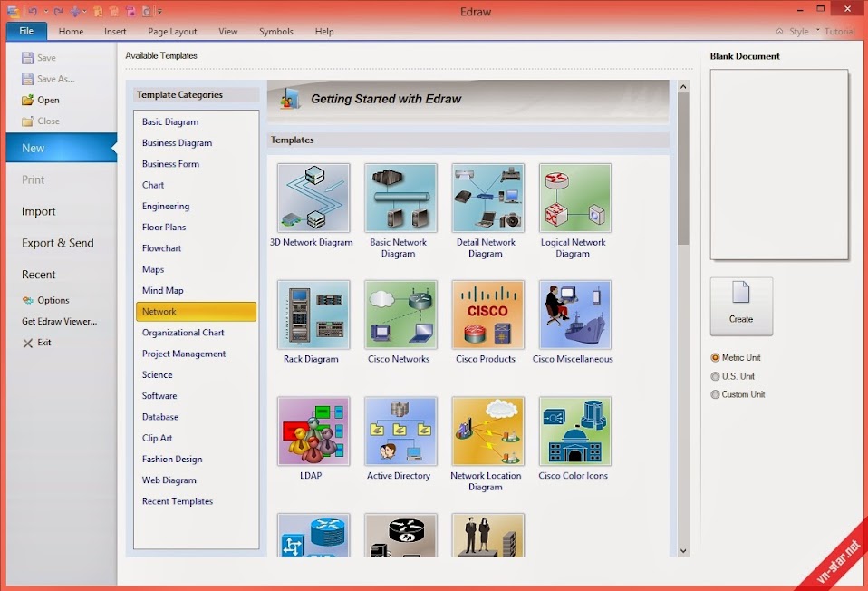Click the Blank Document preview thumbnail
This screenshot has height=591, width=868.
point(779,164)
